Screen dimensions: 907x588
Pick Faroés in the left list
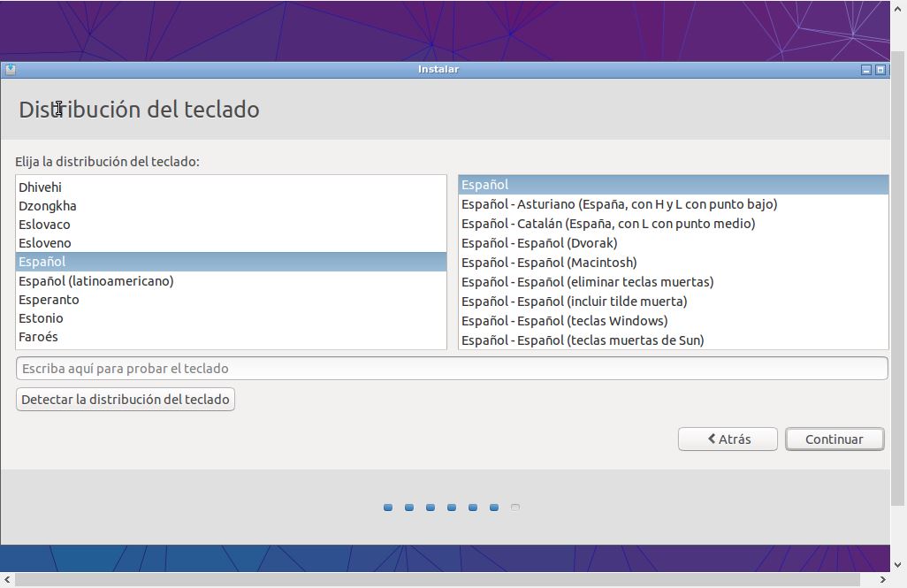pyautogui.click(x=38, y=337)
